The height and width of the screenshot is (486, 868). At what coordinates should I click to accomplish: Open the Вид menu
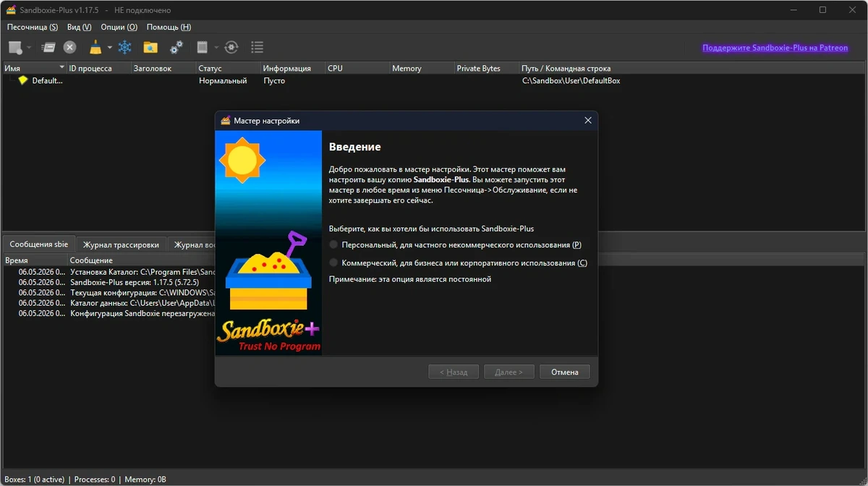[x=79, y=27]
